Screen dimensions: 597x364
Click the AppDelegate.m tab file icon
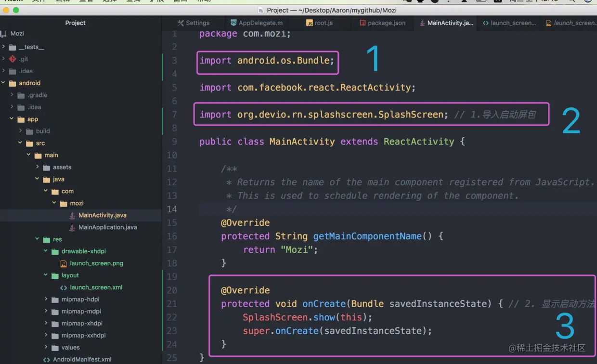[234, 23]
